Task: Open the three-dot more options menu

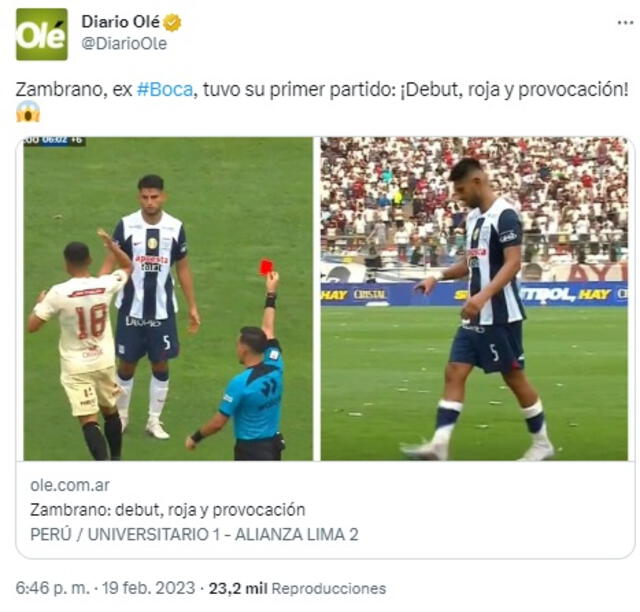Action: 625,23
